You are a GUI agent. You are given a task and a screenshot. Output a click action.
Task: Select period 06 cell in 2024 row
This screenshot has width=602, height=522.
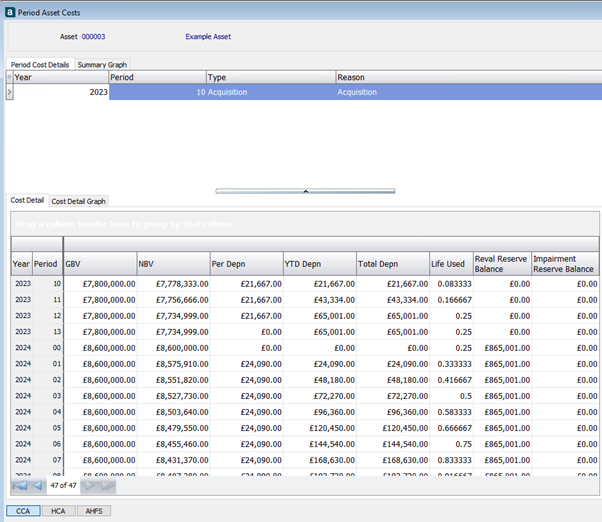tap(48, 444)
